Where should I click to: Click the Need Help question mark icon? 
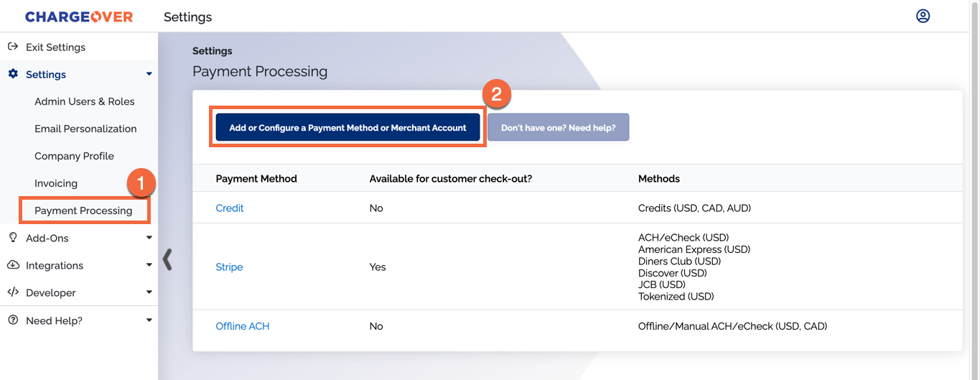(x=13, y=320)
